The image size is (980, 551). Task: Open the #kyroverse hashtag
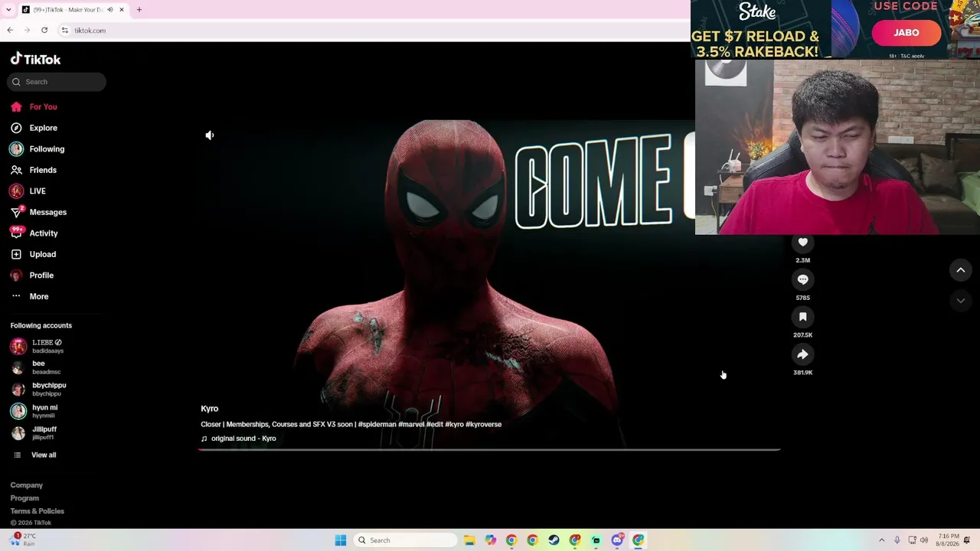click(484, 425)
